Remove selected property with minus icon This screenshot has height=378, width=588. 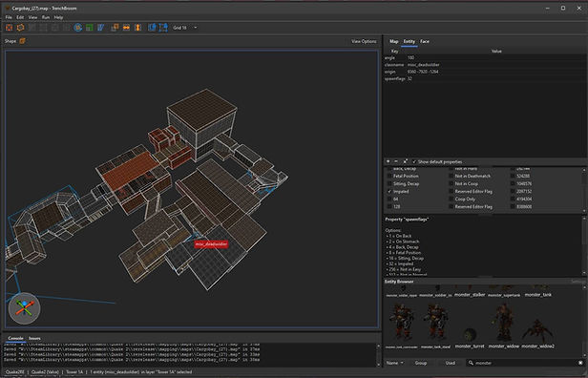pos(396,161)
